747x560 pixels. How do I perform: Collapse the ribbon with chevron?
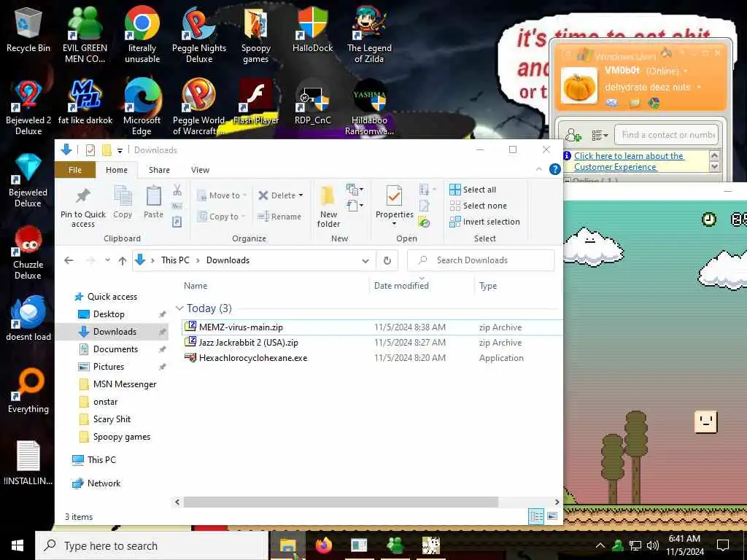[x=539, y=169]
